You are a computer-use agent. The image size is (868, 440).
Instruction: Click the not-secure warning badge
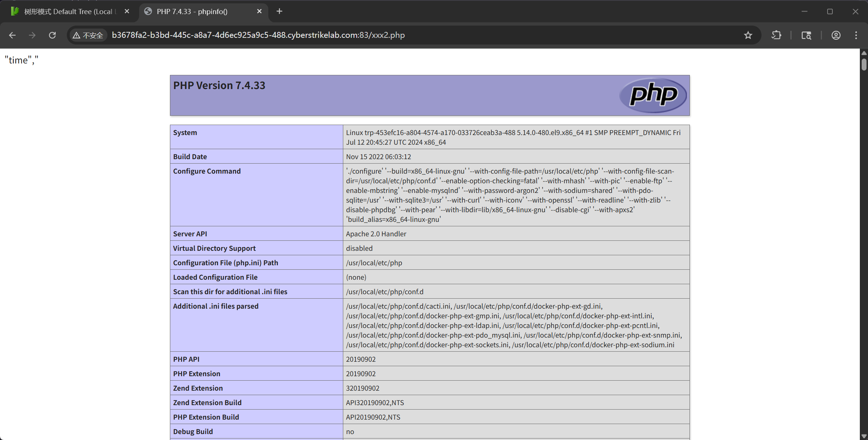(x=88, y=35)
